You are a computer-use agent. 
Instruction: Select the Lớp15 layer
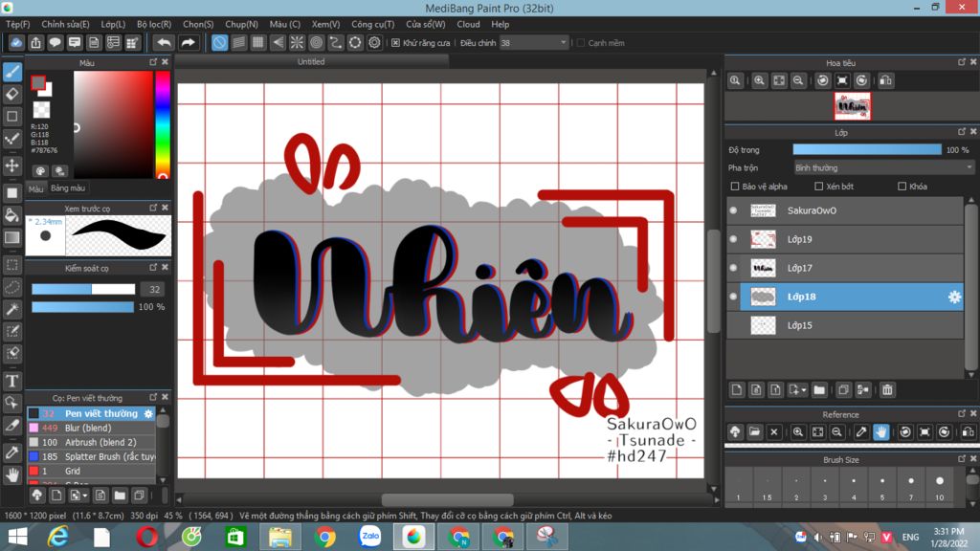coord(846,325)
